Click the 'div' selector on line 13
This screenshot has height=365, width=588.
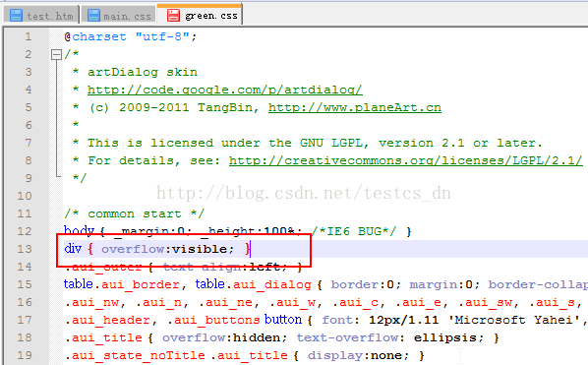click(x=73, y=248)
